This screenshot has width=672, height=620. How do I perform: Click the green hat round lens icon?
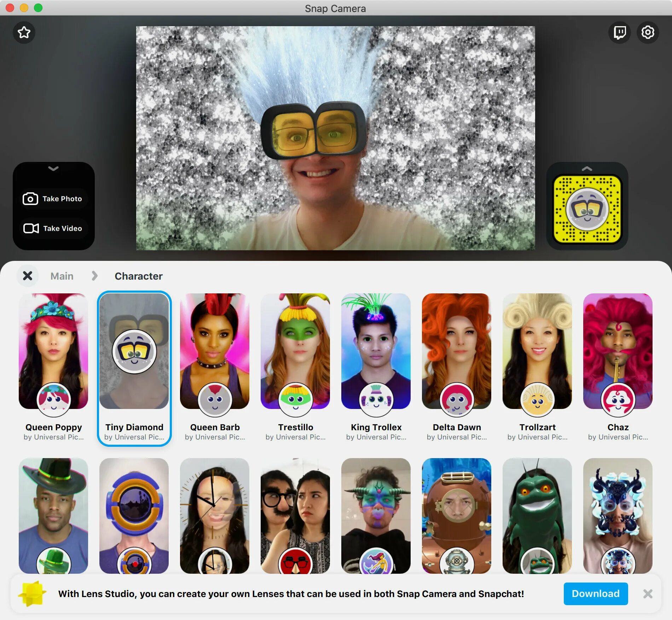54,561
